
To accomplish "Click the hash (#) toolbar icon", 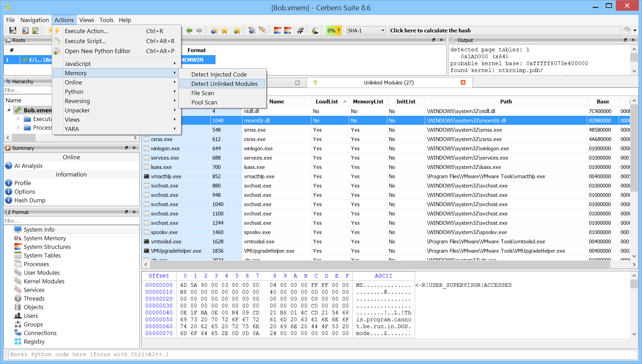I will pyautogui.click(x=300, y=31).
